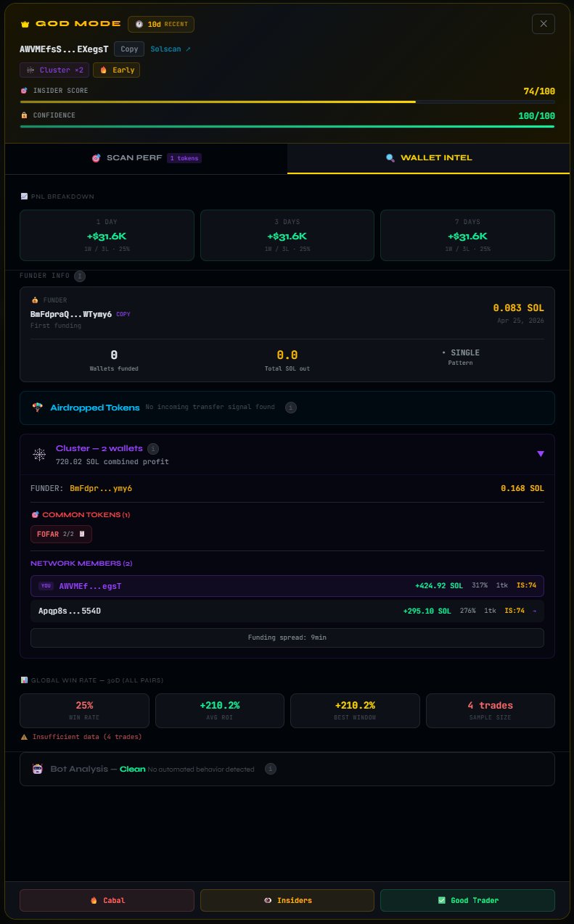The height and width of the screenshot is (924, 574).
Task: Click the +295.10 SOL profit value
Action: click(x=427, y=611)
